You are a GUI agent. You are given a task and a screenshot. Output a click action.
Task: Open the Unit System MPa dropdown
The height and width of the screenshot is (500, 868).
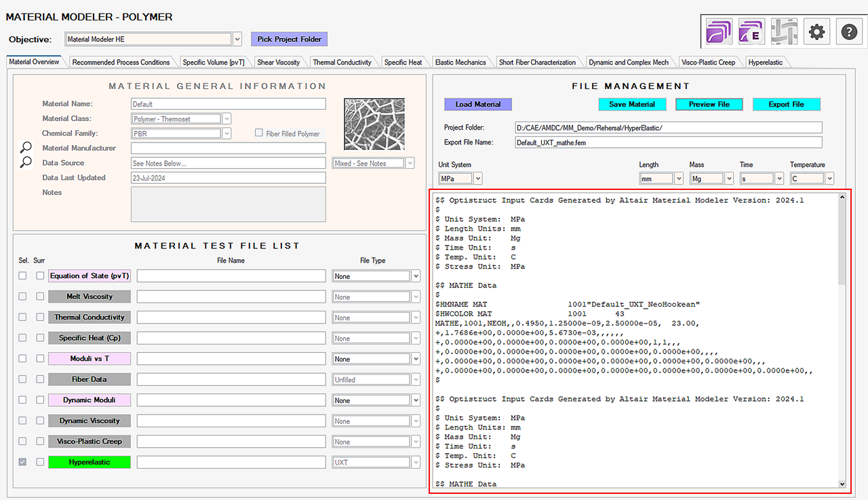pos(478,178)
